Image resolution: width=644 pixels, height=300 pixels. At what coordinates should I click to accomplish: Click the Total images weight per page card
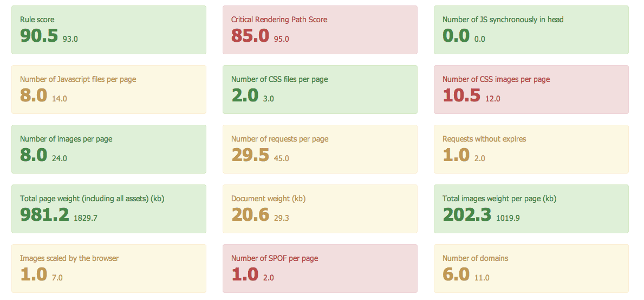click(x=531, y=209)
